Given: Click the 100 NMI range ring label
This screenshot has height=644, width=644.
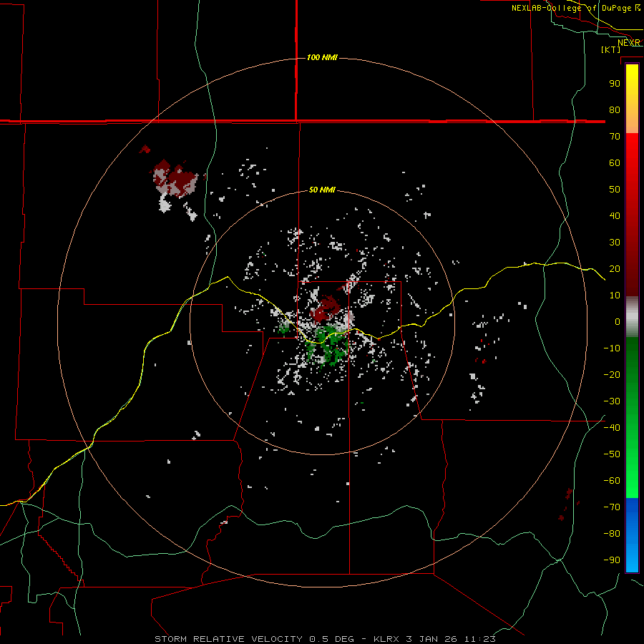Looking at the screenshot, I should [x=322, y=57].
